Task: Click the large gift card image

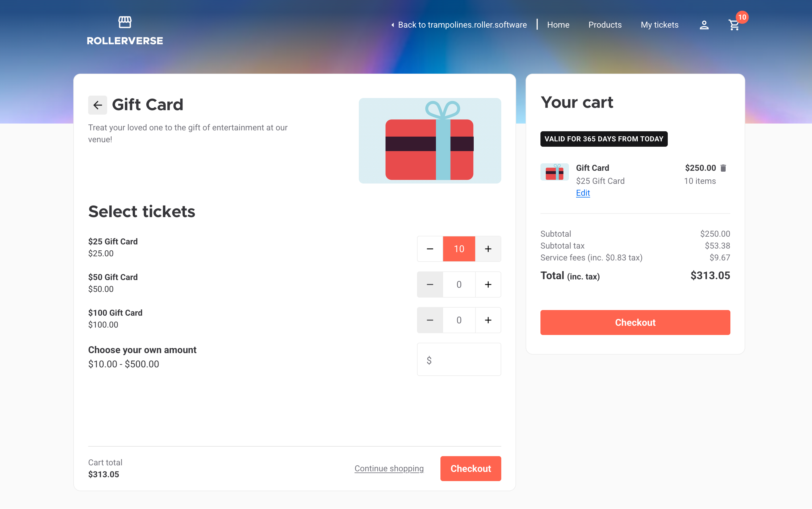Action: [x=429, y=141]
